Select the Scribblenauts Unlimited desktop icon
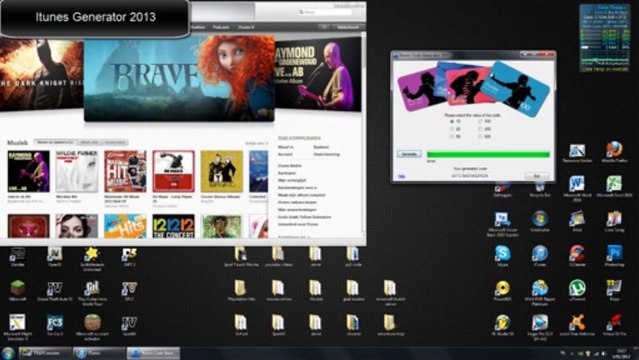The width and height of the screenshot is (639, 360). click(92, 258)
